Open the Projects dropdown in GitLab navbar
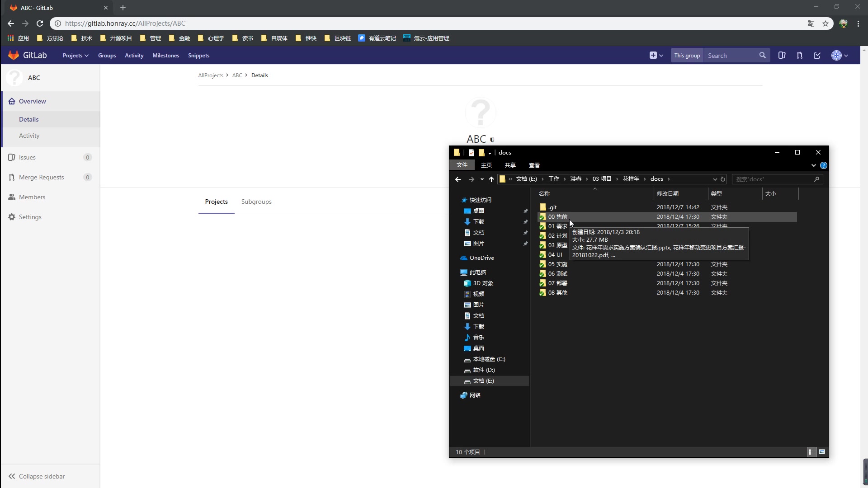868x488 pixels. coord(75,55)
